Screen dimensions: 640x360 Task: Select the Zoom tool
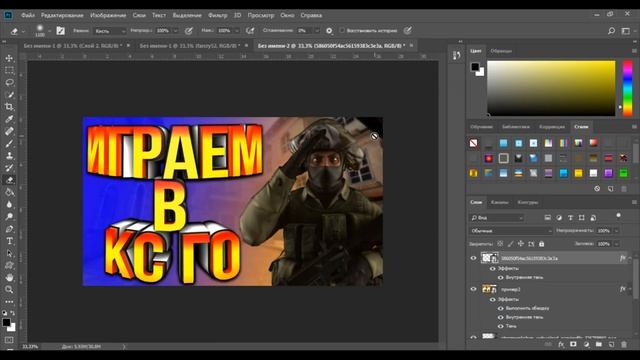click(9, 289)
